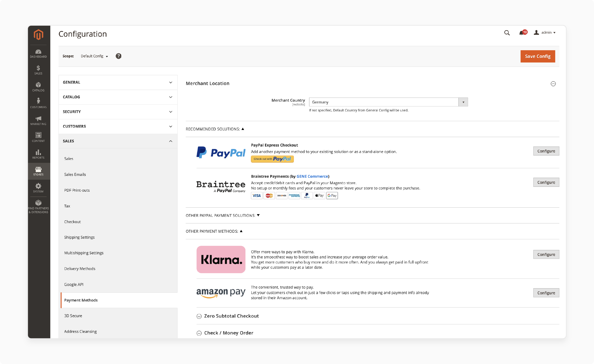
Task: Open Tax settings
Action: coord(67,206)
